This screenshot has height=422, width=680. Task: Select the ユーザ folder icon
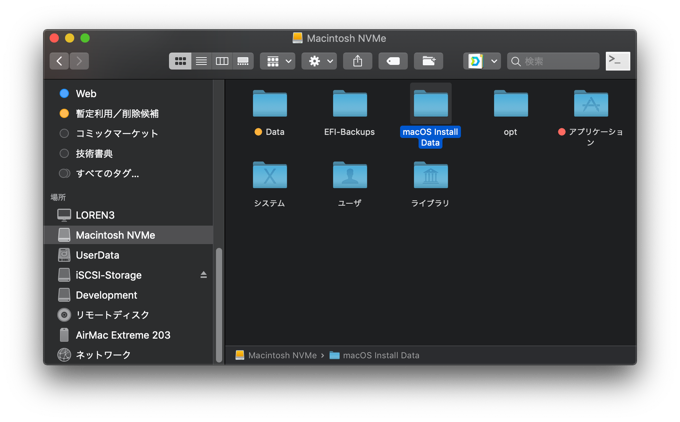[x=350, y=175]
